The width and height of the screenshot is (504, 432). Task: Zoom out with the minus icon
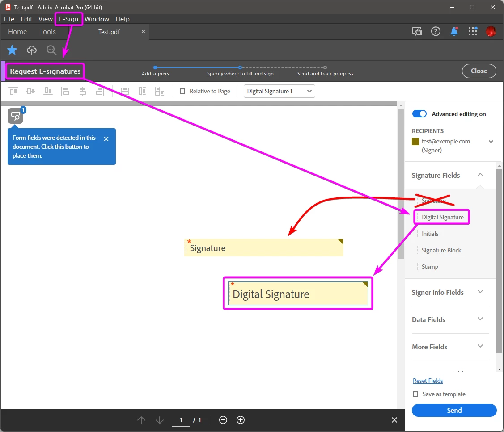[223, 420]
